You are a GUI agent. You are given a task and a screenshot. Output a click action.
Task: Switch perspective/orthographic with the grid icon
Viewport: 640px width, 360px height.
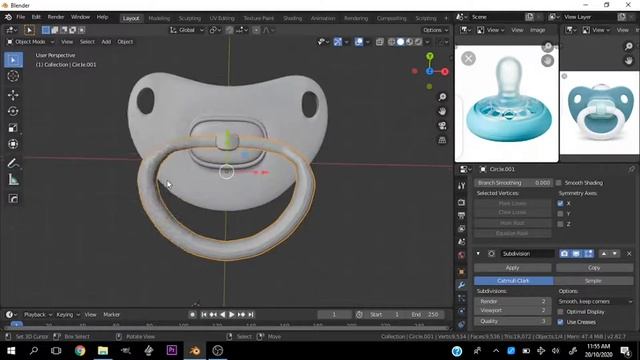(x=442, y=140)
